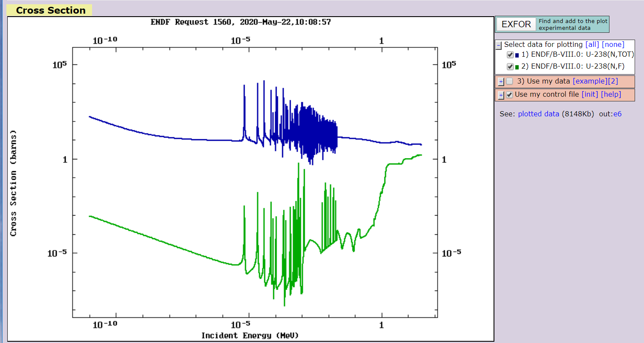Viewport: 644px width, 343px height.
Task: Collapse the Select data for plotting section
Action: pos(499,45)
